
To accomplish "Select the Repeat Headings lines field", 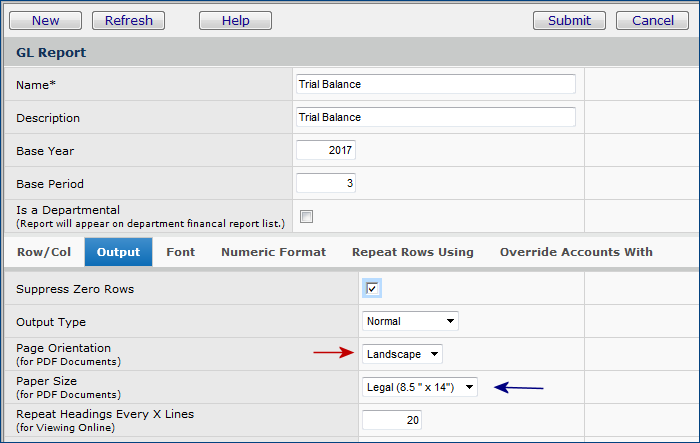I will 391,420.
